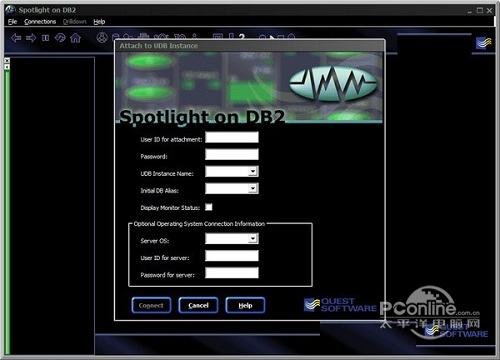Click the Quest Software logo in the dialog

coord(340,305)
